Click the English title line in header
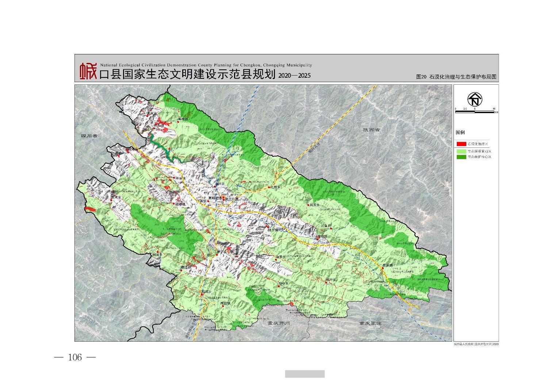Viewport: 555px width, 392px height. click(206, 65)
